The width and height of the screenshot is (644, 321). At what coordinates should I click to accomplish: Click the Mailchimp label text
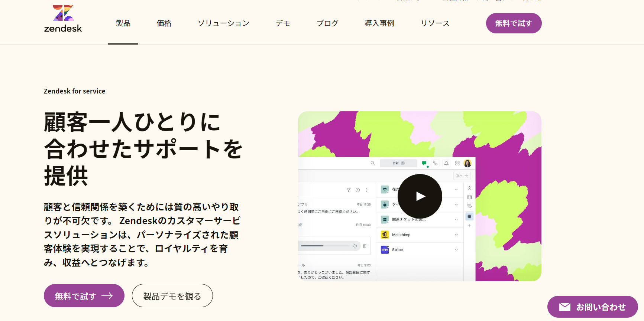401,235
